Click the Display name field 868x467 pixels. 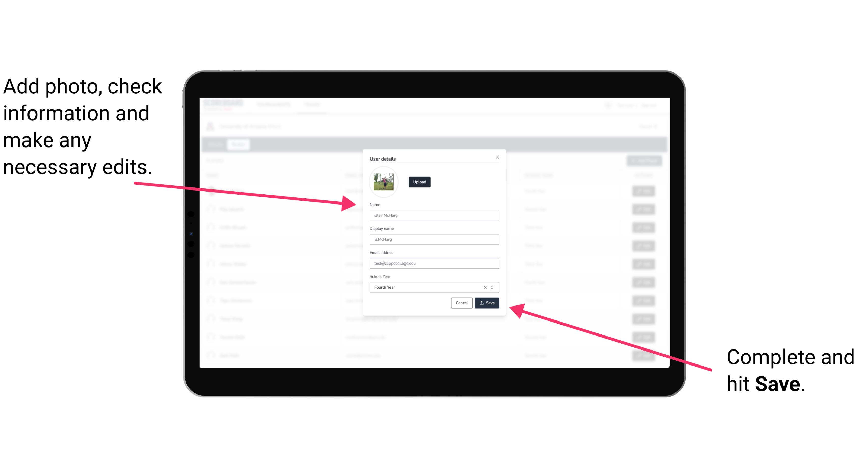pyautogui.click(x=433, y=239)
